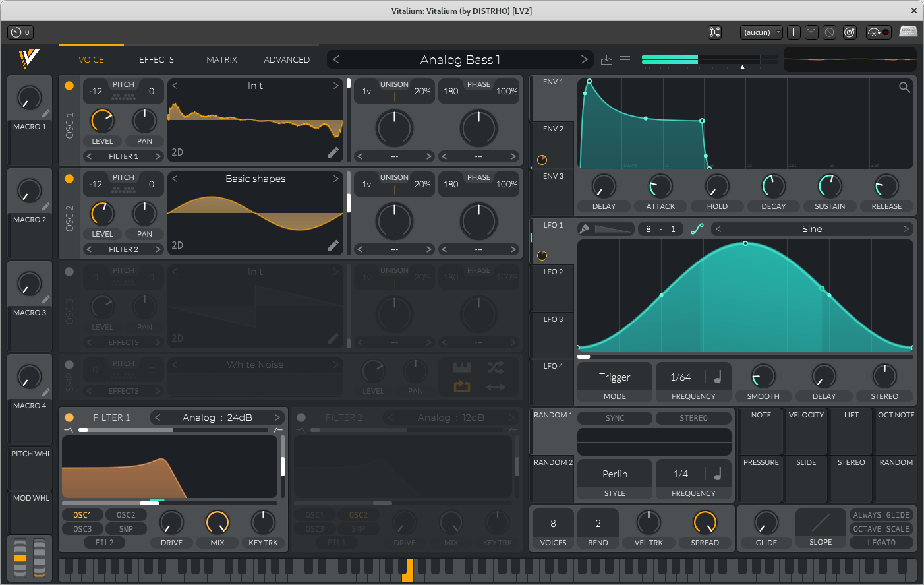Viewport: 924px width, 585px height.
Task: Click the MOD WHL wheel slider
Action: (39, 558)
